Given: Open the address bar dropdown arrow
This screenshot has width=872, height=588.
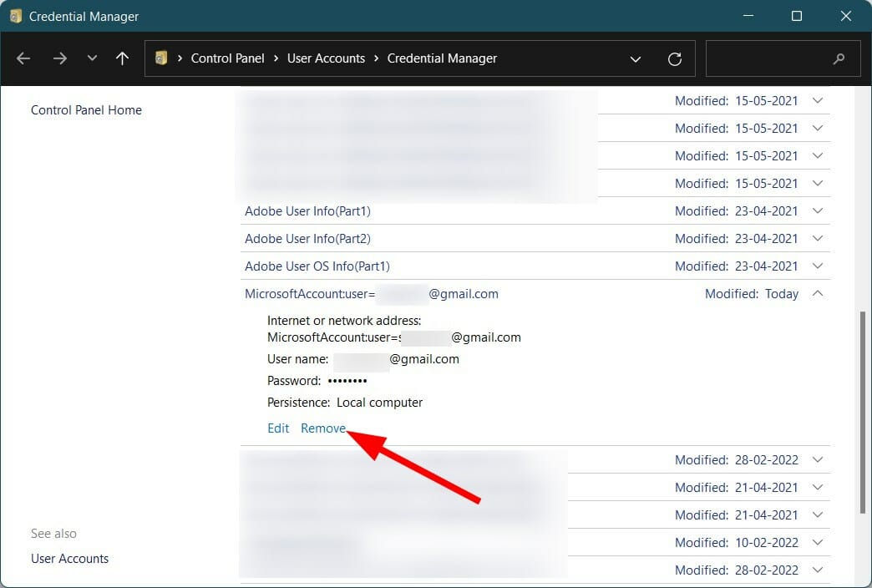Looking at the screenshot, I should tap(636, 58).
